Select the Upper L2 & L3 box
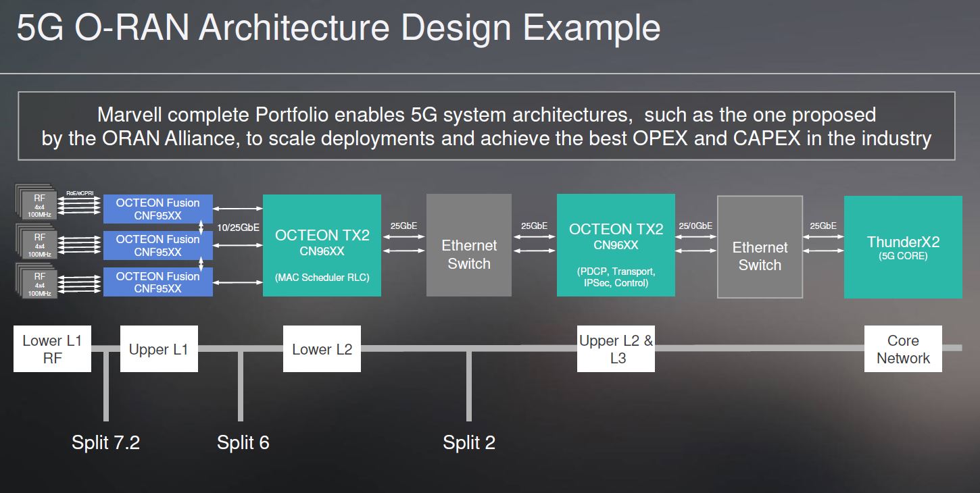Viewport: 980px width, 493px height. pyautogui.click(x=616, y=349)
